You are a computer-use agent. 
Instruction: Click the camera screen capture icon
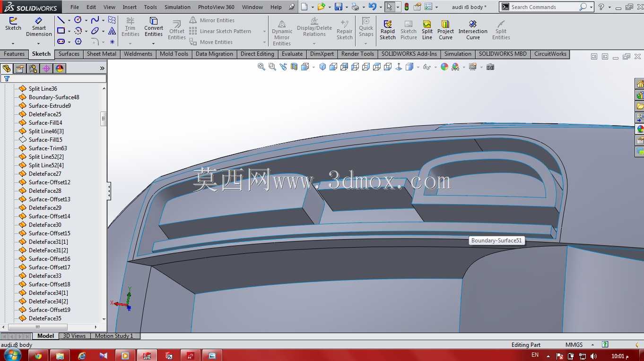[490, 67]
